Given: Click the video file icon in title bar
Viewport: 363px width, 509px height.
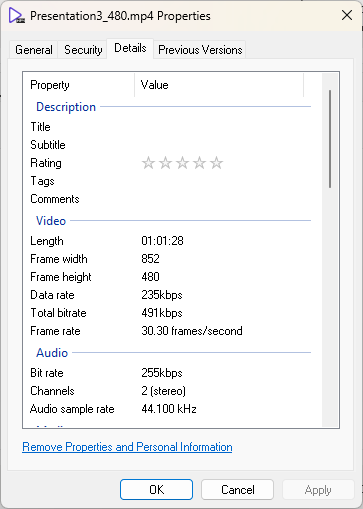Looking at the screenshot, I should click(x=17, y=16).
